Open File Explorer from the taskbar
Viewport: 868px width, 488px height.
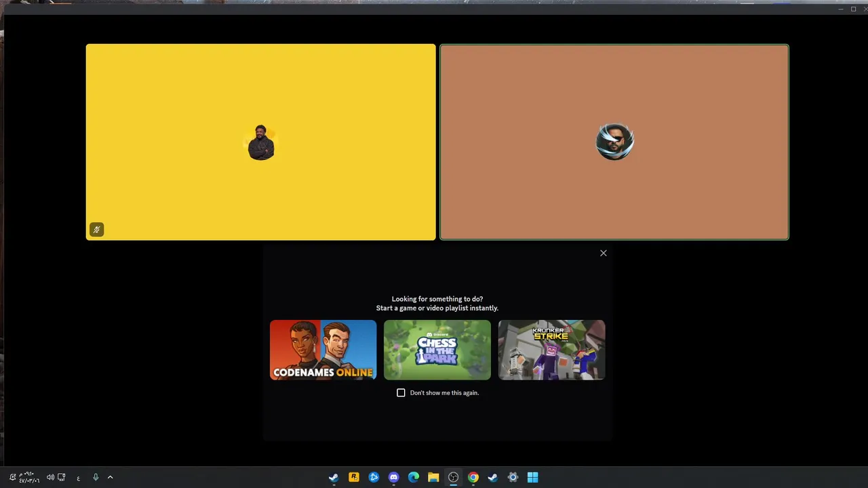pos(433,477)
